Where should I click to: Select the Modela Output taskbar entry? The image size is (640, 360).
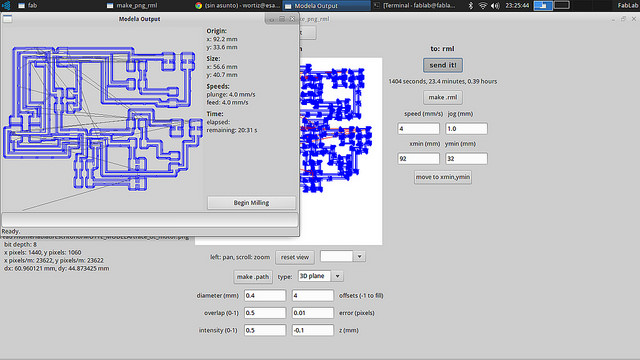tap(327, 5)
